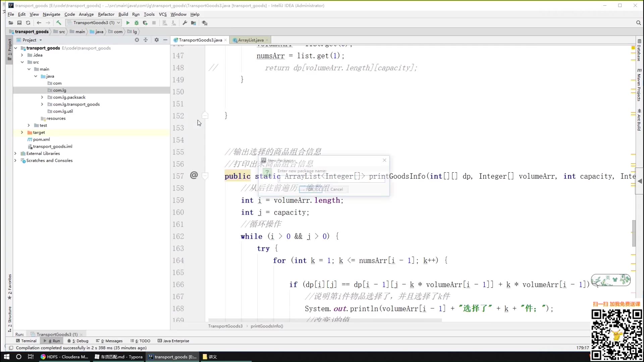Viewport: 644px width, 362px height.
Task: Click the override gutter icon at line 157
Action: pos(194,175)
